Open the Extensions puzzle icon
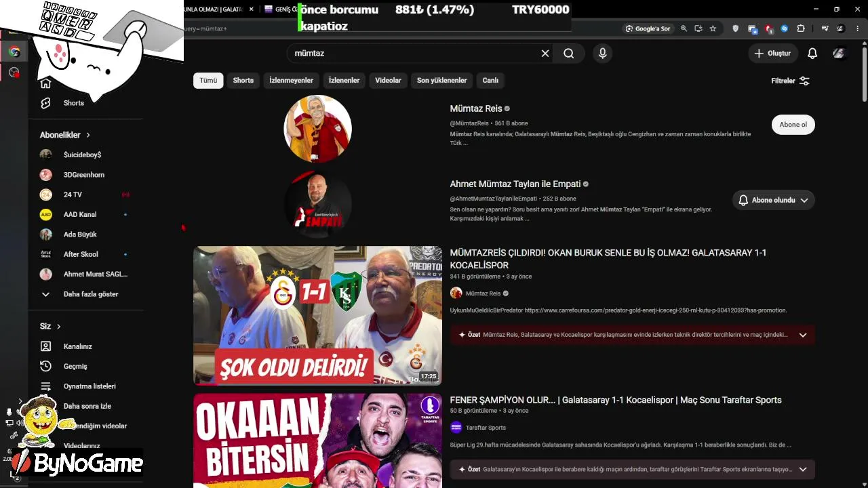This screenshot has height=488, width=868. (801, 28)
